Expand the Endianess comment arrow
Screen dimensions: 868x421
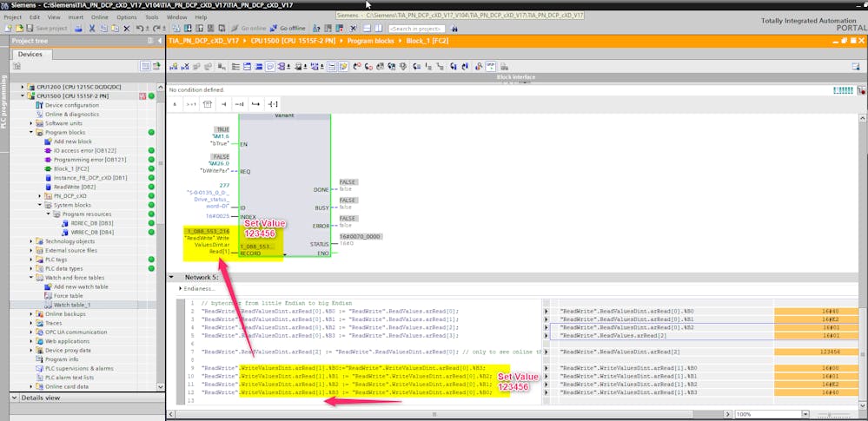tap(181, 288)
